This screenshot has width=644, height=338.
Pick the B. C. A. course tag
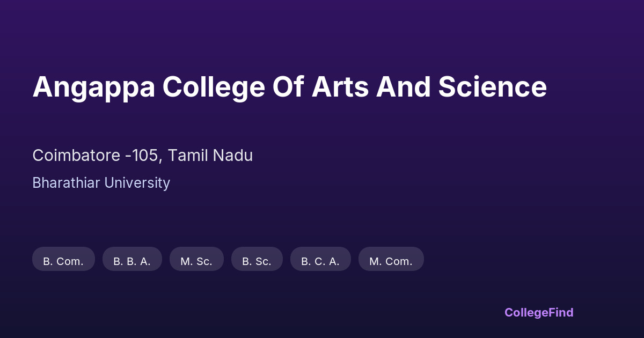coord(320,261)
